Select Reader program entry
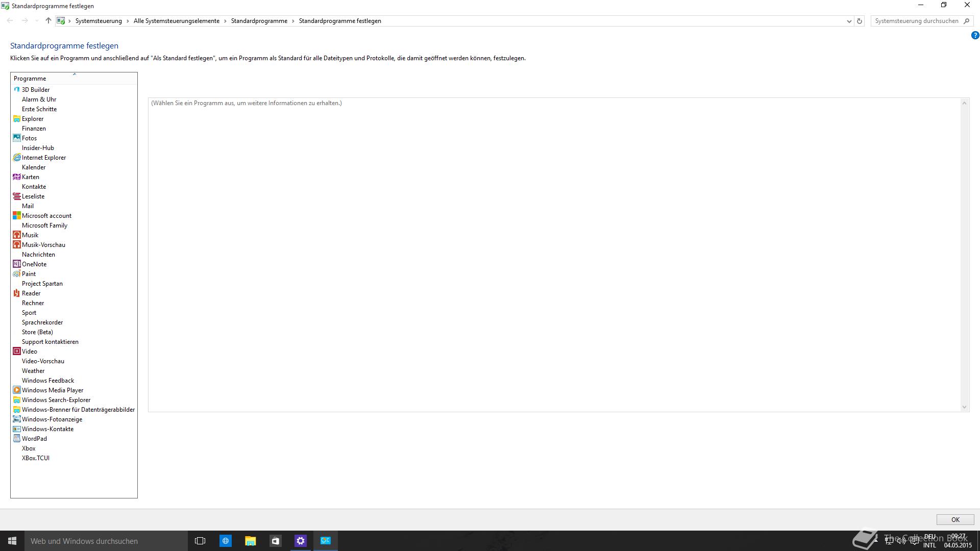The height and width of the screenshot is (551, 980). 31,293
